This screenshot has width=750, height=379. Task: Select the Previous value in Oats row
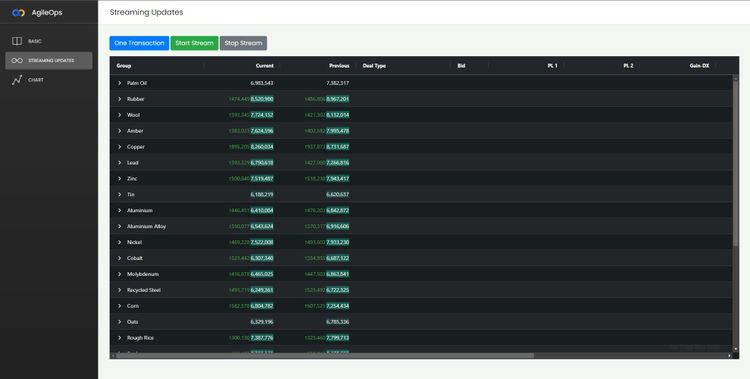(338, 322)
